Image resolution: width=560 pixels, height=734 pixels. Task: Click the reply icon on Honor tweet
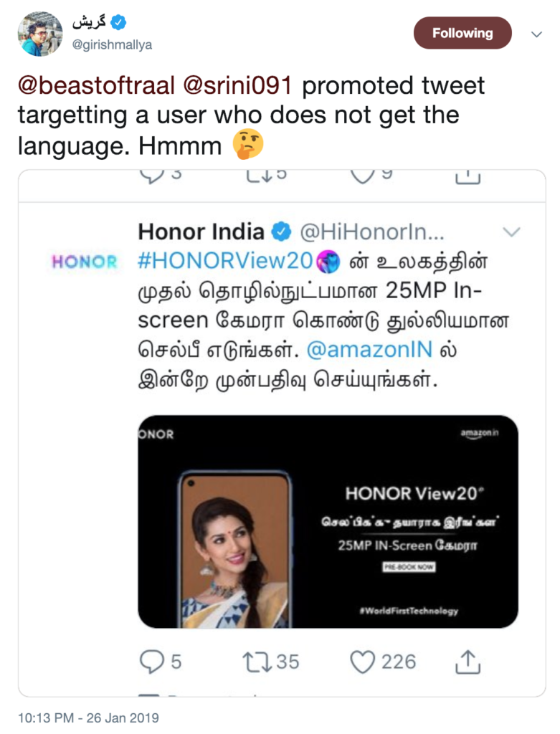[151, 661]
